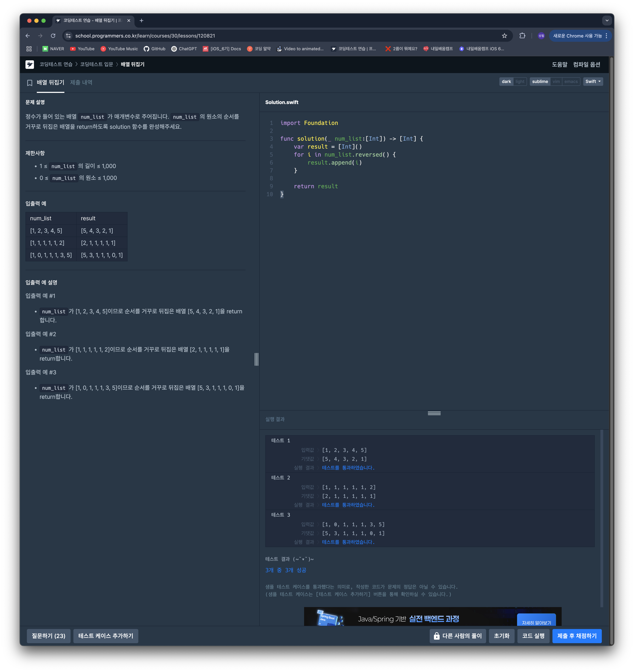Switch to the 배열 뒤집기 problem tab

point(50,82)
